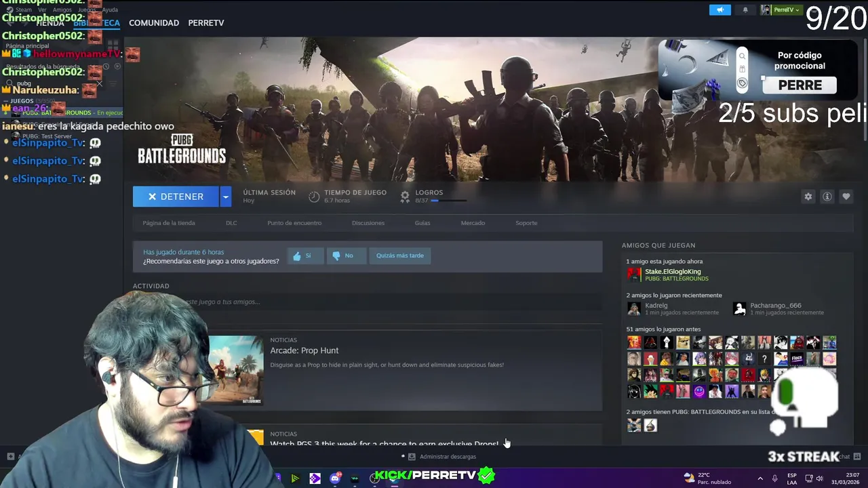
Task: Stop the game with the DETENER button
Action: (x=176, y=197)
